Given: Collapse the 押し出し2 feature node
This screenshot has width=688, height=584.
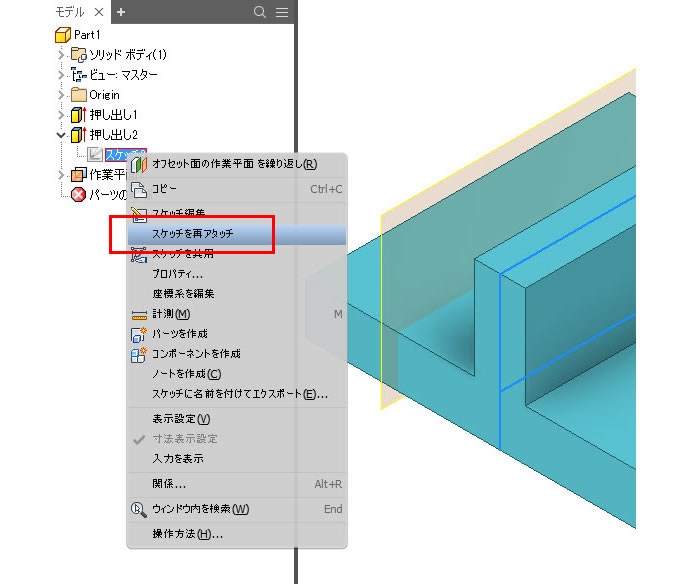Looking at the screenshot, I should [61, 135].
